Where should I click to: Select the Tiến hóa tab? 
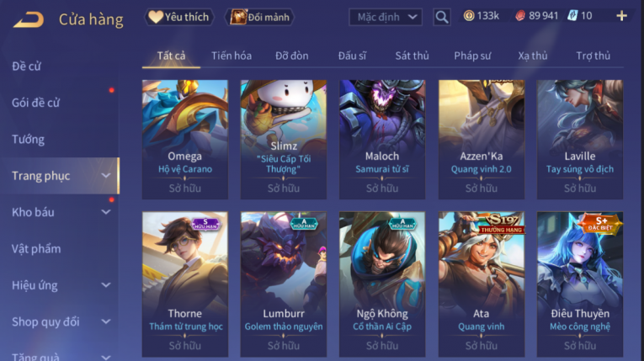tap(232, 56)
